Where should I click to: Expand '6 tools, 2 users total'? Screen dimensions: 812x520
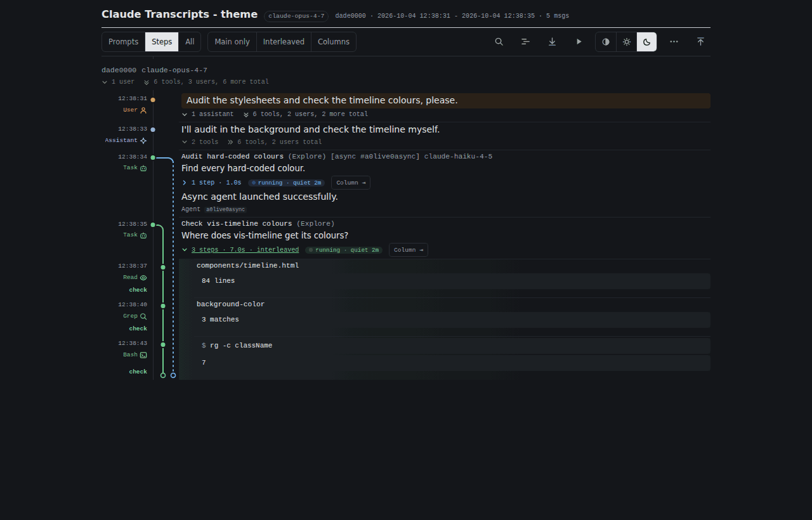[x=275, y=142]
